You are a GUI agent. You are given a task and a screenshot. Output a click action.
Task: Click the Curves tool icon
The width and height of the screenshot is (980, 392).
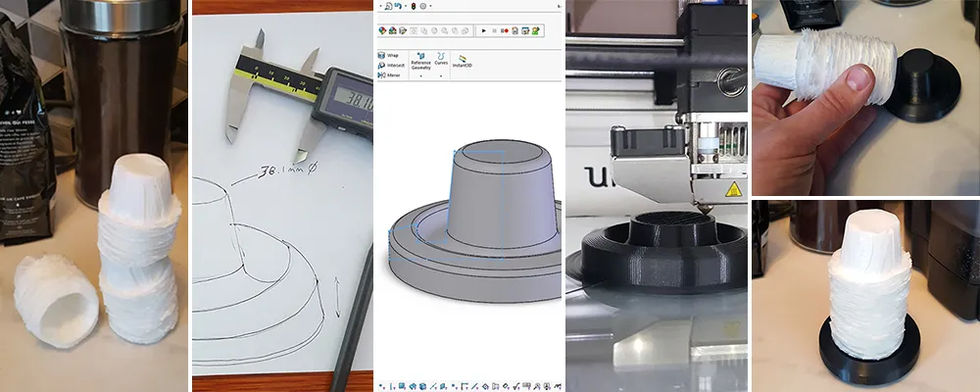click(x=441, y=56)
